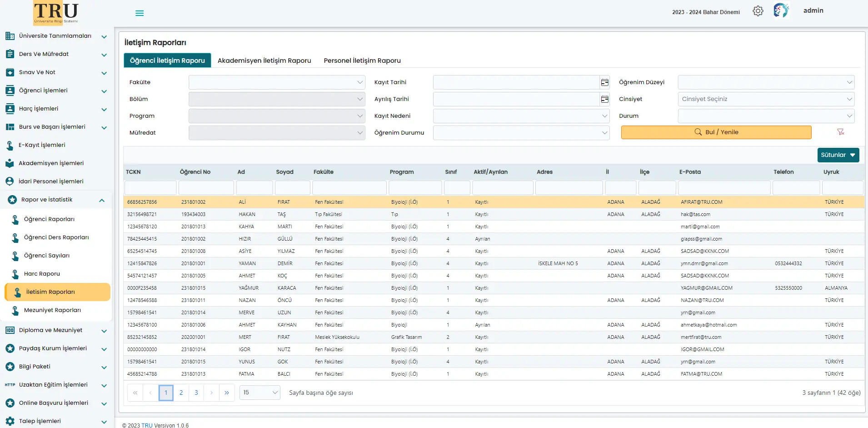Image resolution: width=868 pixels, height=428 pixels.
Task: Open Mezuniyet Raporları in the sidebar
Action: [x=52, y=310]
